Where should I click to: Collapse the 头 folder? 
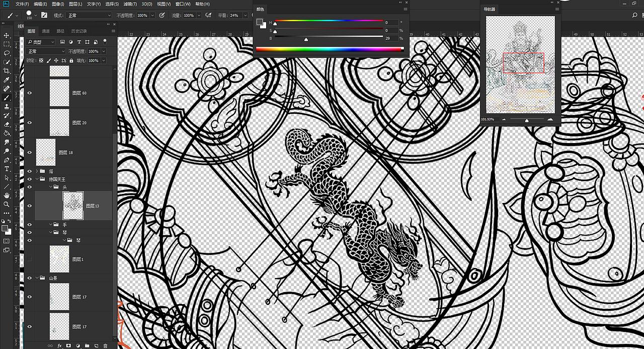click(50, 187)
